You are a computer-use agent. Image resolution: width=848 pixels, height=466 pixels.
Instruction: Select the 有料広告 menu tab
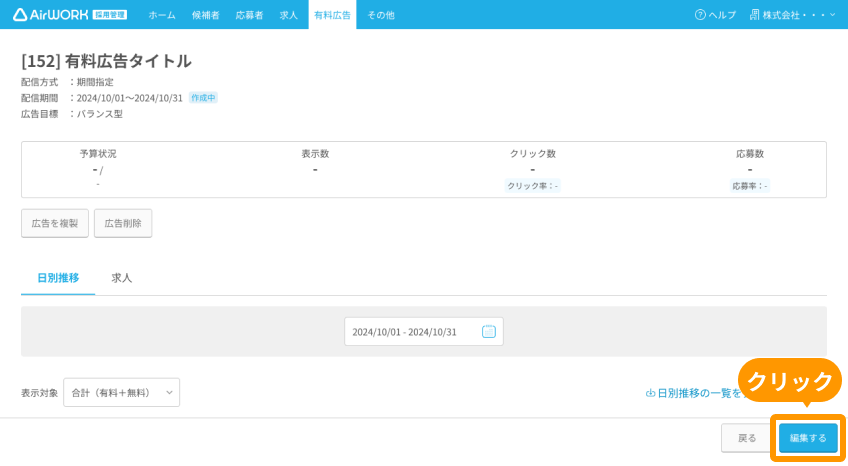332,15
